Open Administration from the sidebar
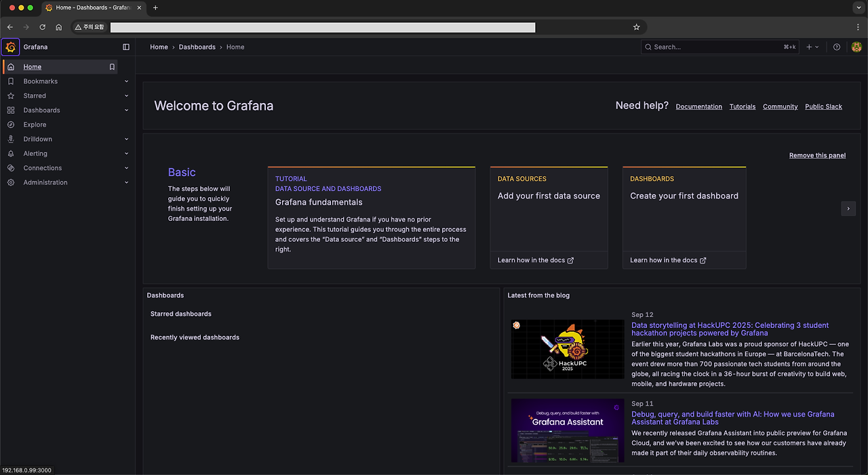Viewport: 868px width, 475px height. pos(45,182)
